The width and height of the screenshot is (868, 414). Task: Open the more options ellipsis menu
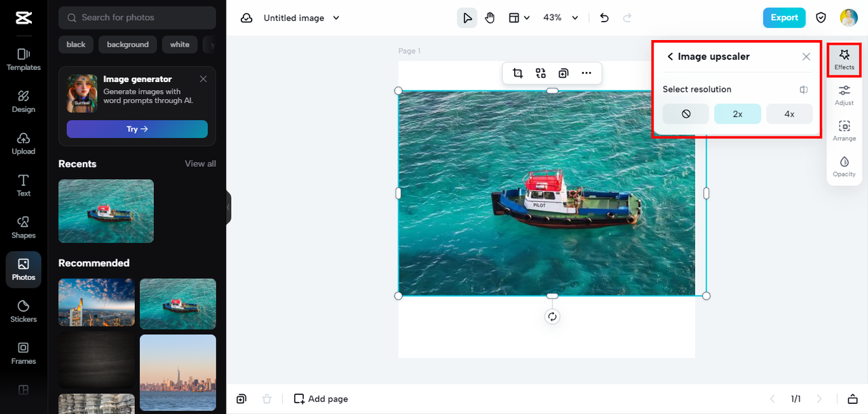tap(587, 73)
